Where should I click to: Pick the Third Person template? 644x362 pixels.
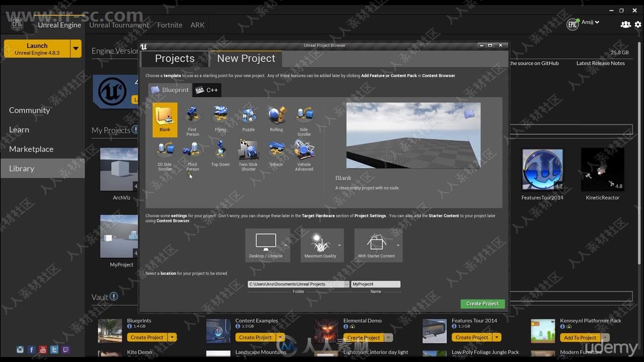[193, 155]
